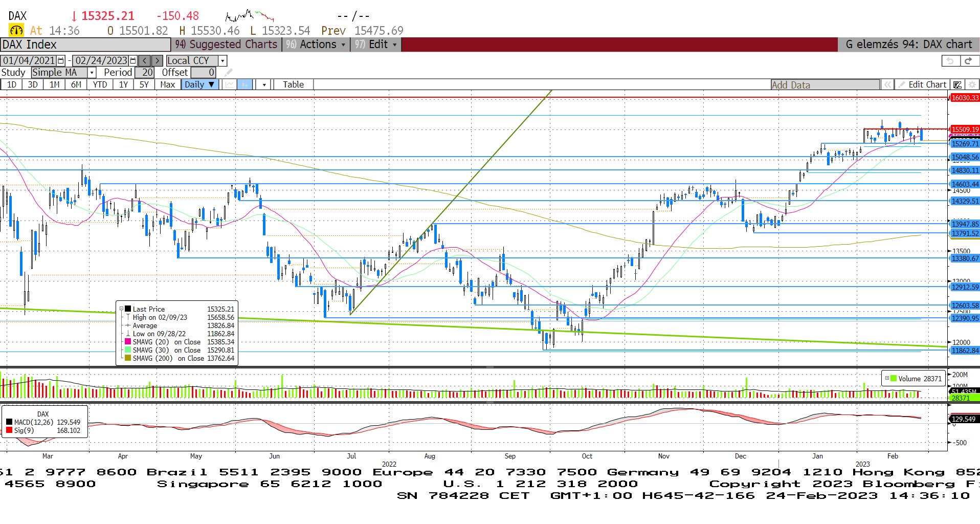Expand the Suggested Charts menu

[226, 45]
